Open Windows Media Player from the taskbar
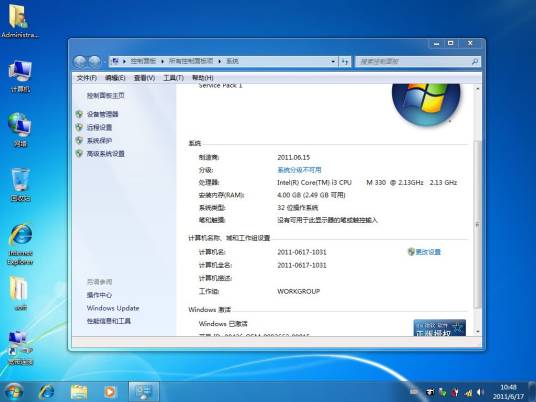Viewport: 536px width, 402px height. pyautogui.click(x=110, y=392)
